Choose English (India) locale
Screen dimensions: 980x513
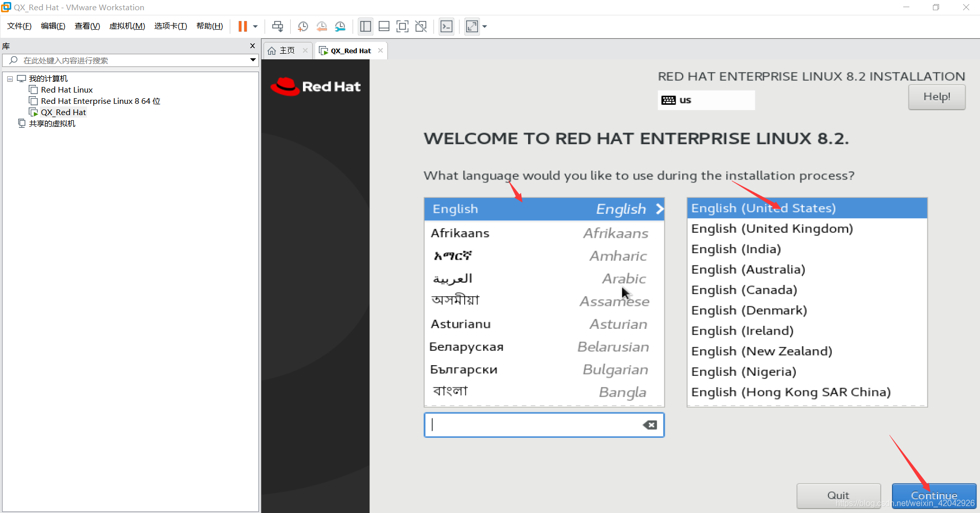tap(807, 249)
